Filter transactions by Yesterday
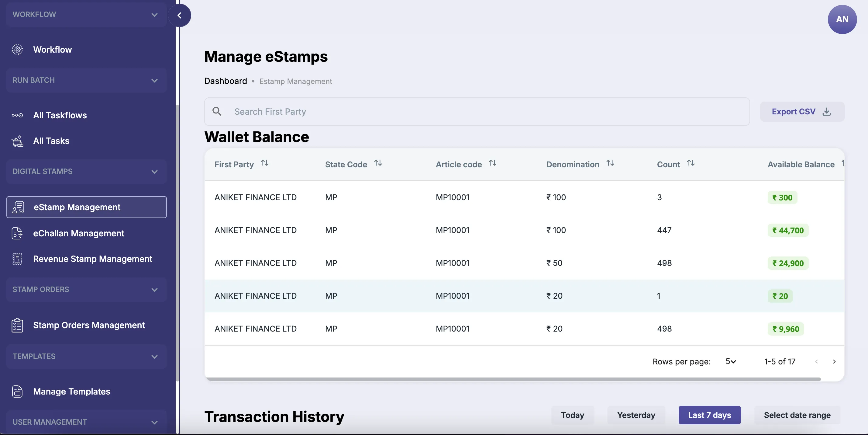This screenshot has width=868, height=435. pyautogui.click(x=636, y=415)
